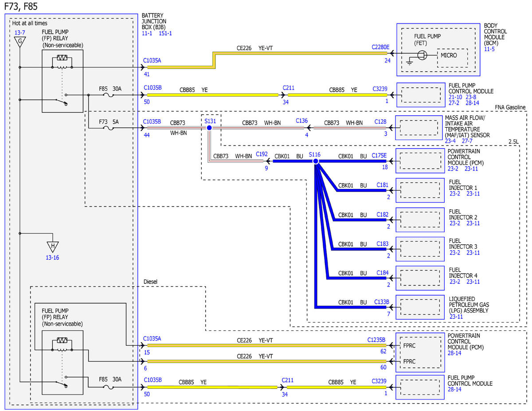Select the S116 splice node
The width and height of the screenshot is (532, 411).
[x=316, y=161]
